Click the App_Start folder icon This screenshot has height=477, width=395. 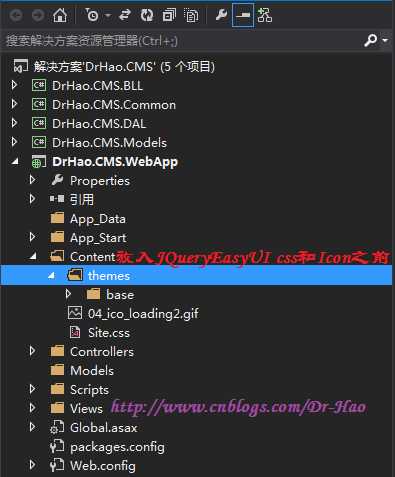click(57, 237)
